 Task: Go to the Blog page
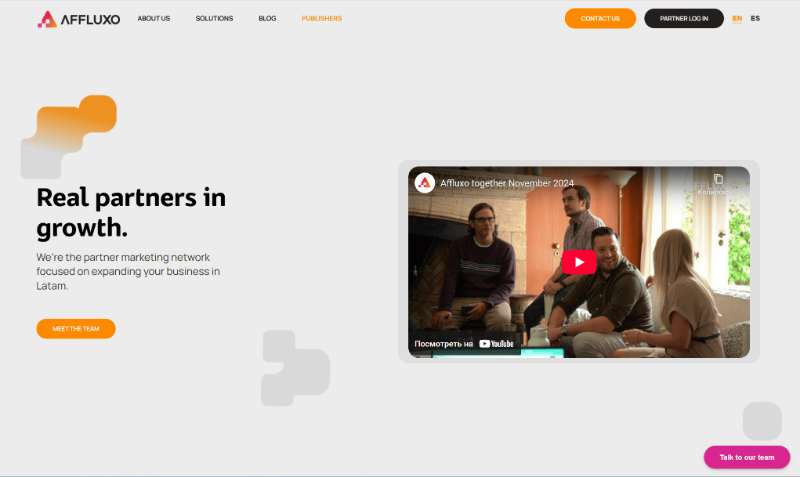(x=267, y=18)
